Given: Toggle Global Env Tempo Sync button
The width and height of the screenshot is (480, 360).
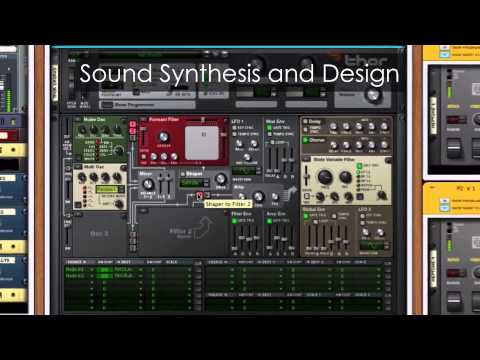Looking at the screenshot, I should [x=334, y=216].
